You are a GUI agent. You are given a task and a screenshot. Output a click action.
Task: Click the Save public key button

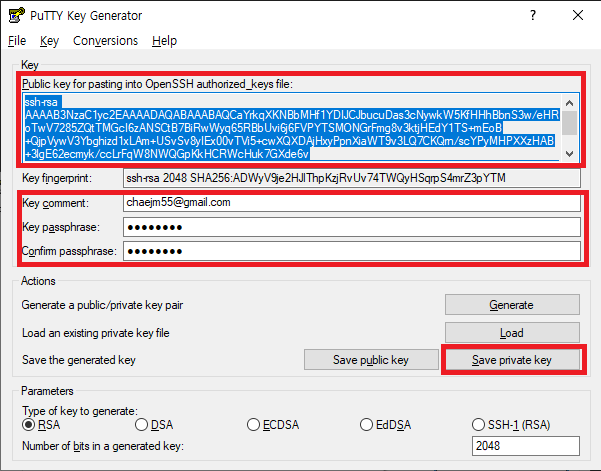click(x=371, y=359)
